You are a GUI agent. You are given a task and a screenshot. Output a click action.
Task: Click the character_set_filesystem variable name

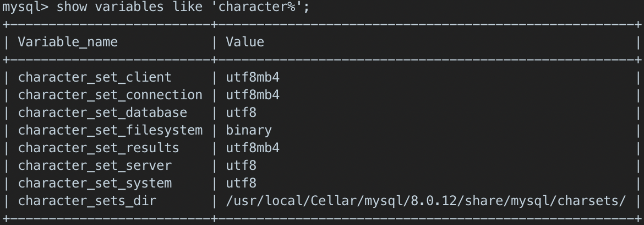[110, 130]
